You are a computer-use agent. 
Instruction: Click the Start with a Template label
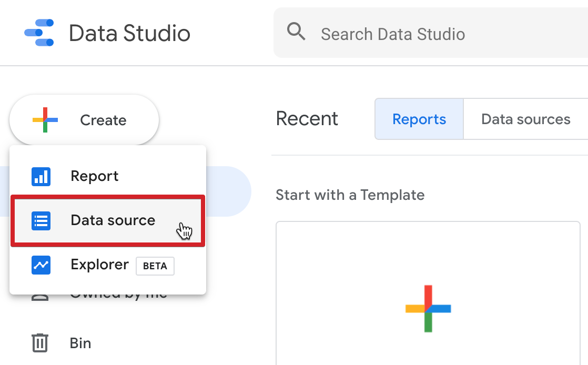pyautogui.click(x=350, y=195)
